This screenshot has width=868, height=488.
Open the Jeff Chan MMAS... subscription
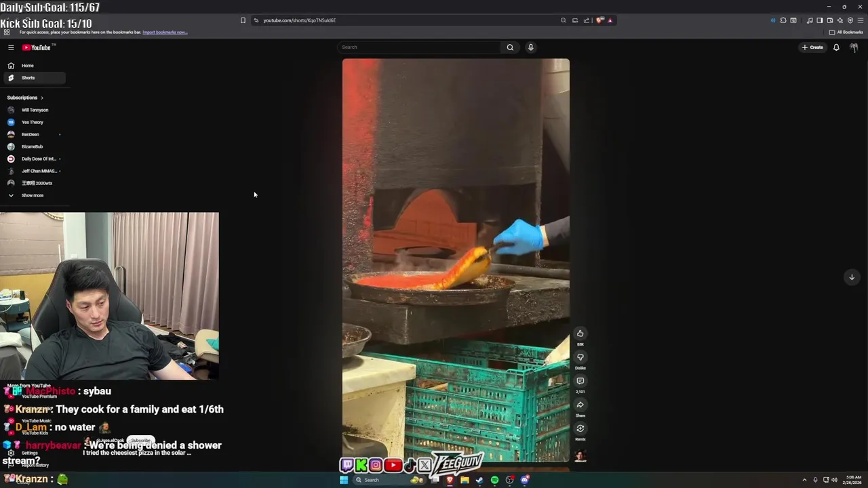pyautogui.click(x=34, y=171)
